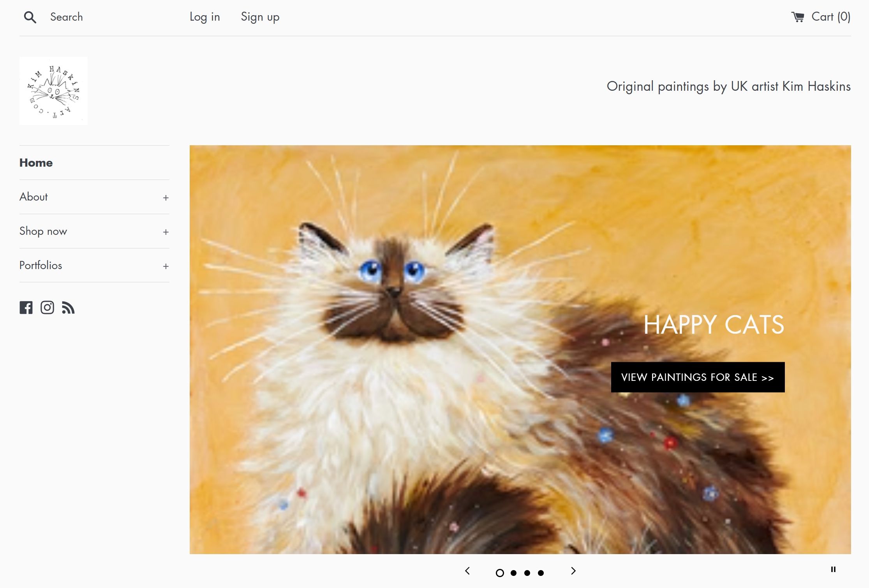This screenshot has height=588, width=869.
Task: Pause the slideshow
Action: click(x=833, y=569)
